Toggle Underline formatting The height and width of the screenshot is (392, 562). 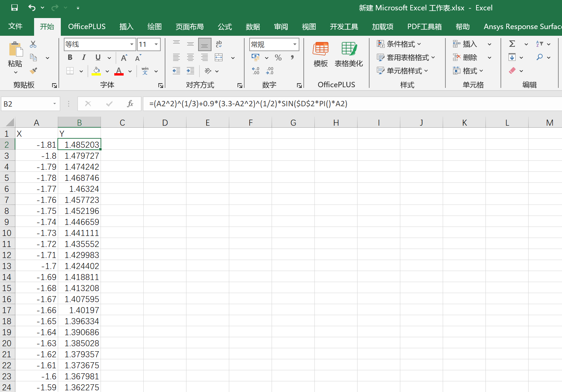98,57
